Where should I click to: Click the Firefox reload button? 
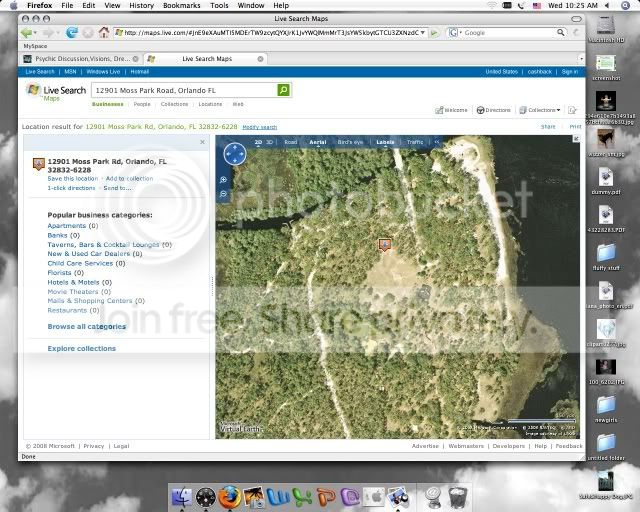point(72,33)
